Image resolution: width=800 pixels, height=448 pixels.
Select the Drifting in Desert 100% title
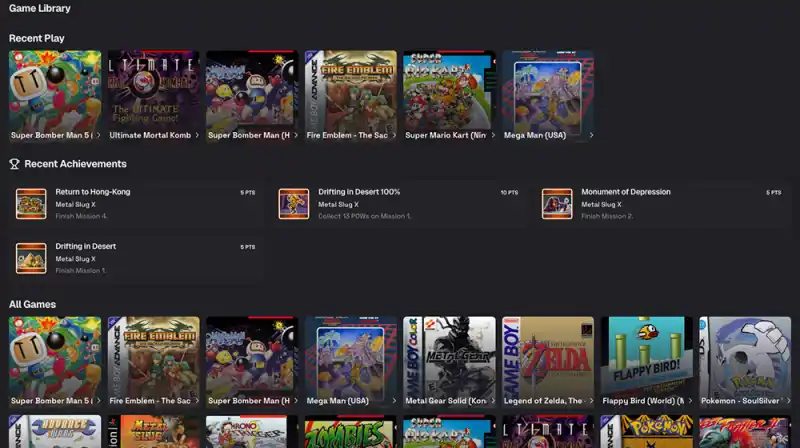click(x=359, y=192)
